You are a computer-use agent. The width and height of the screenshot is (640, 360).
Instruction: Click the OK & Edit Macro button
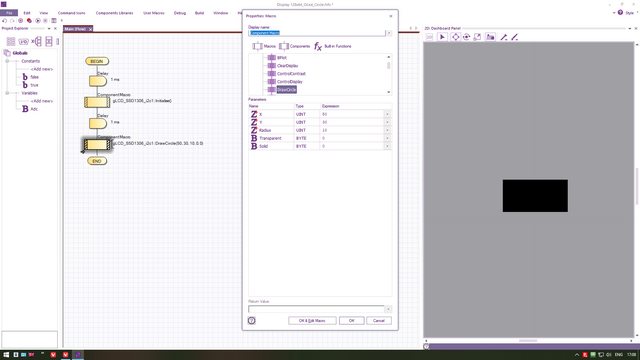(312, 320)
